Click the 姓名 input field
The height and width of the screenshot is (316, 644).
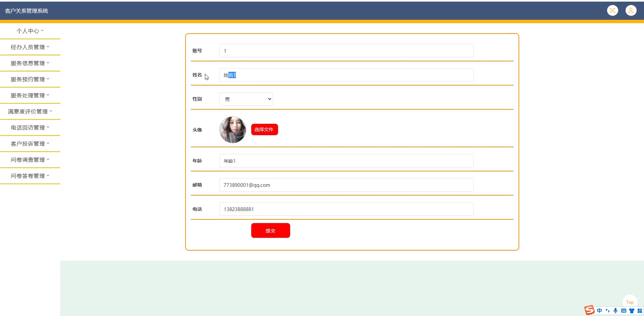(346, 75)
